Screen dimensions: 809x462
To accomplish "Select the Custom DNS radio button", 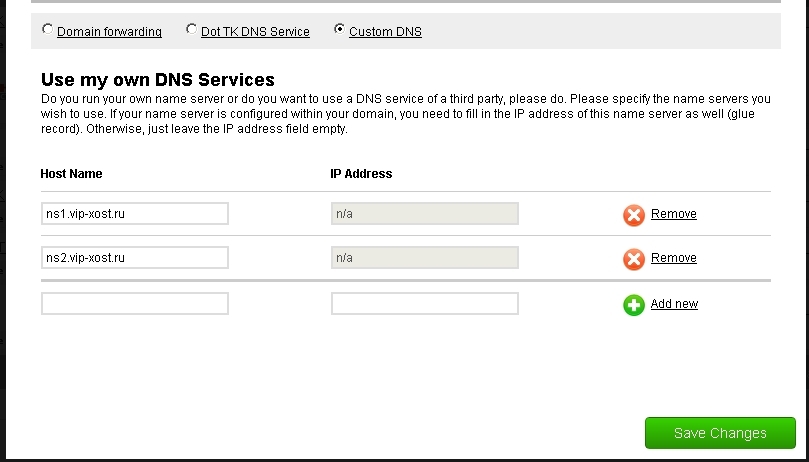I will point(339,30).
